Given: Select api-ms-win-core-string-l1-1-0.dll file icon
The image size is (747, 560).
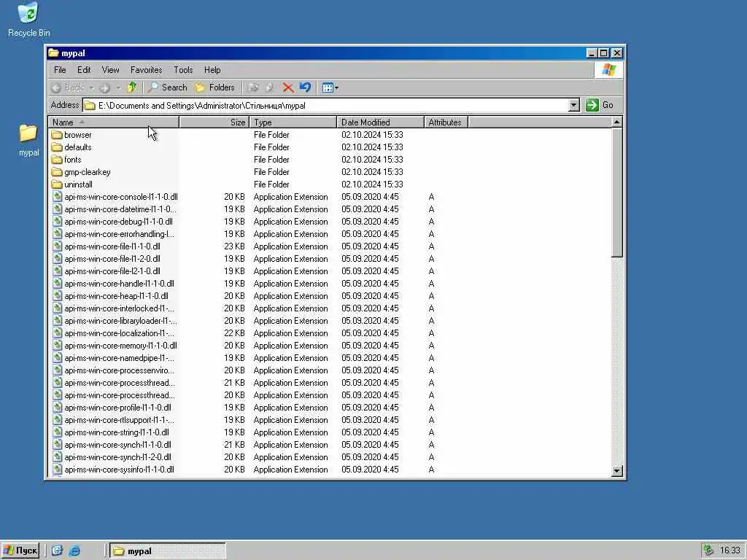Looking at the screenshot, I should coord(57,432).
